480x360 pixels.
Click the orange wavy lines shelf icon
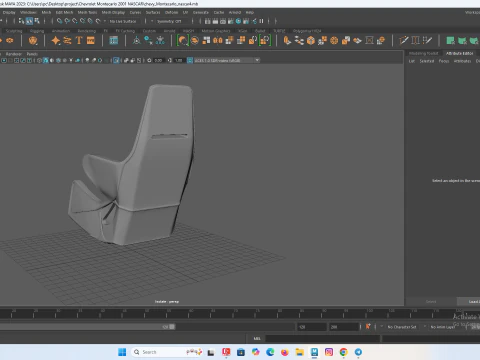point(67,41)
